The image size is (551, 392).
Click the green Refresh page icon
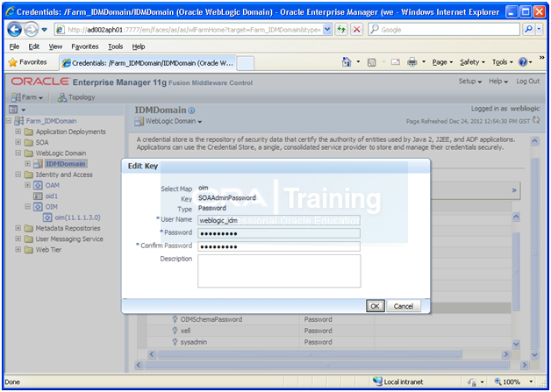tap(340, 30)
